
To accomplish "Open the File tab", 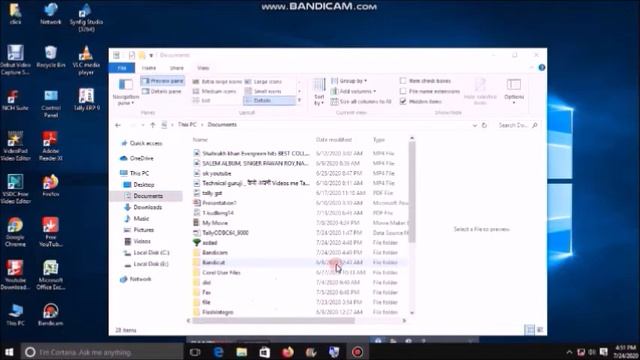I will tap(122, 68).
